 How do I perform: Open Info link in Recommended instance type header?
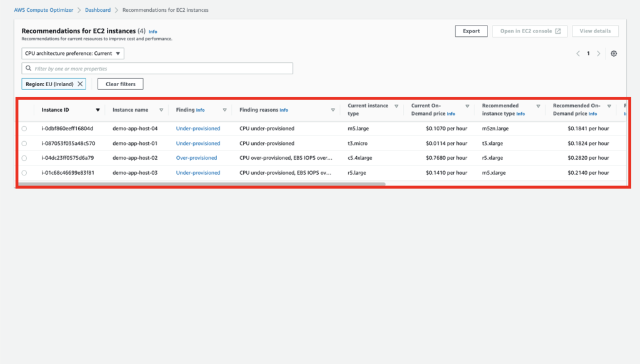click(x=521, y=114)
